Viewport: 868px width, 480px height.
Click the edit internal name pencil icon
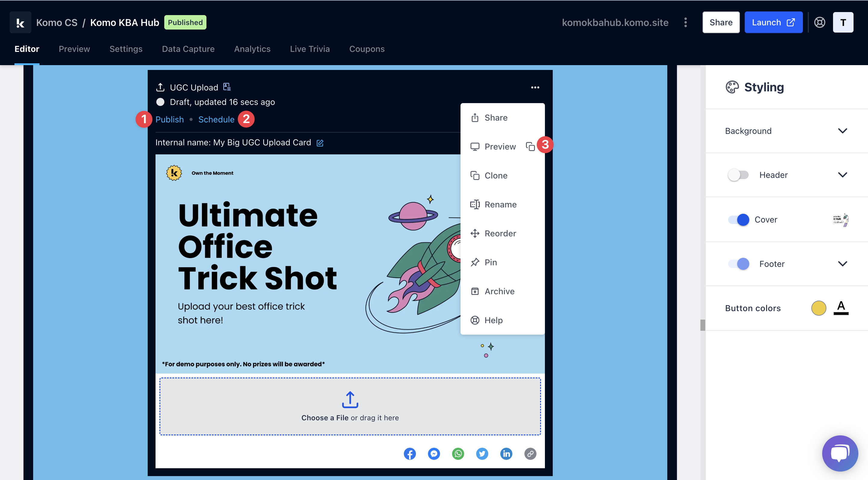[320, 143]
